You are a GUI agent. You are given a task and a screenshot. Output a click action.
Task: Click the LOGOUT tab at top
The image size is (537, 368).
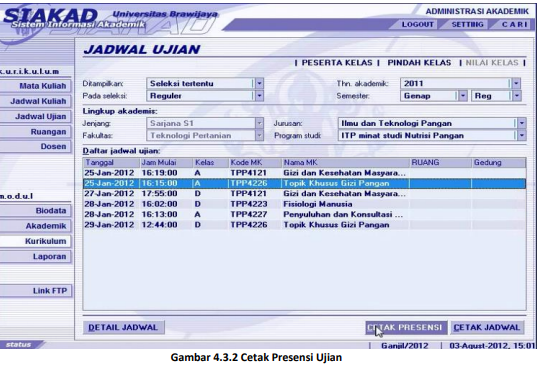point(417,25)
